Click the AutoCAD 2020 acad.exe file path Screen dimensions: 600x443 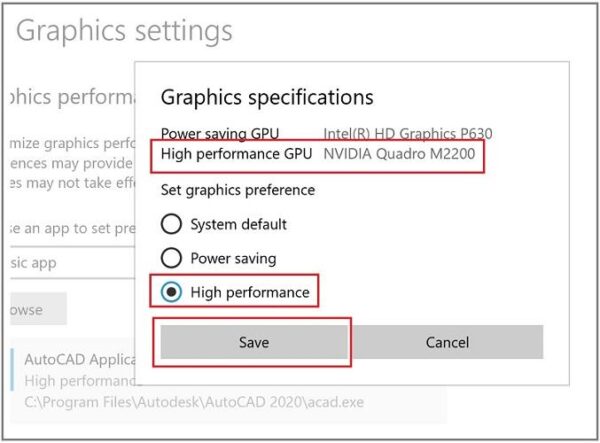pyautogui.click(x=194, y=402)
